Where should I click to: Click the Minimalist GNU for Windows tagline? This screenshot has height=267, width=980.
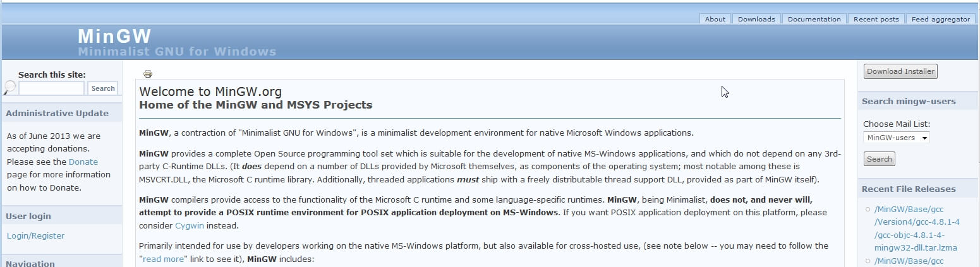tap(177, 51)
